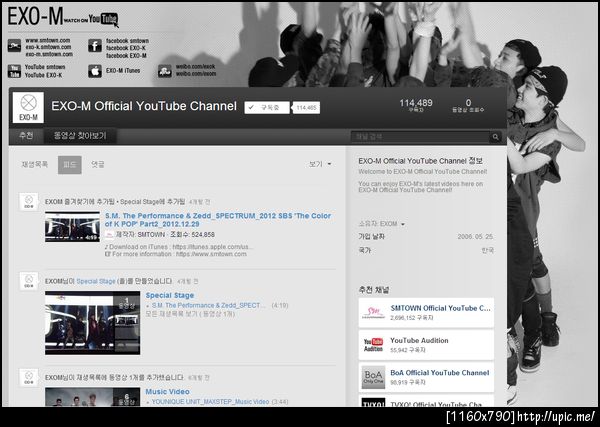Open the 동영상 찾아보기 tab
Screen dimensions: 600x427
coord(80,136)
